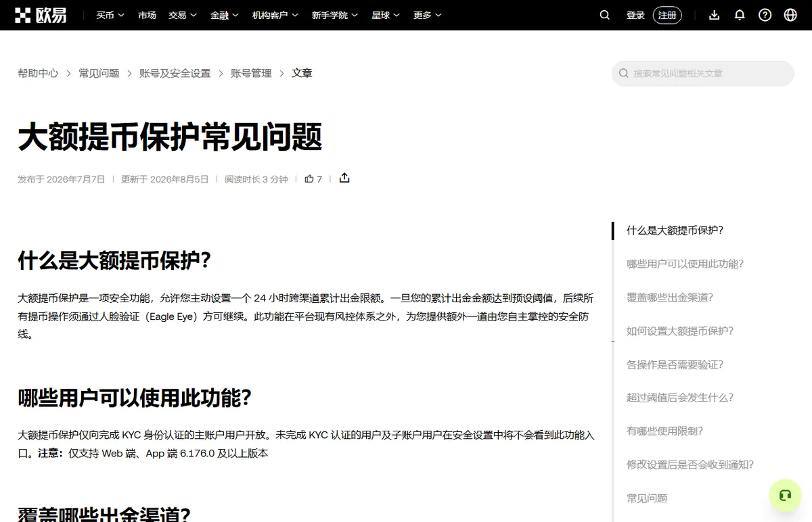Image resolution: width=812 pixels, height=522 pixels.
Task: Click the 发布于 2026年7月7日 date
Action: 62,179
